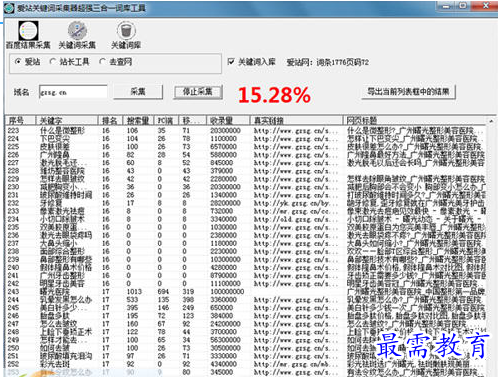Sort by the 关键字 column header
The width and height of the screenshot is (498, 377).
click(x=66, y=120)
